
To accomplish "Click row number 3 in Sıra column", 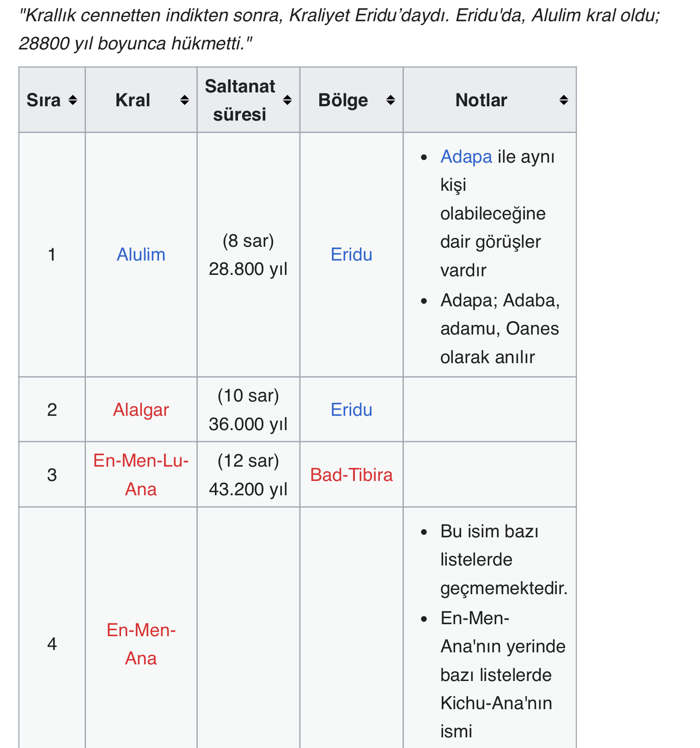I will 52,475.
